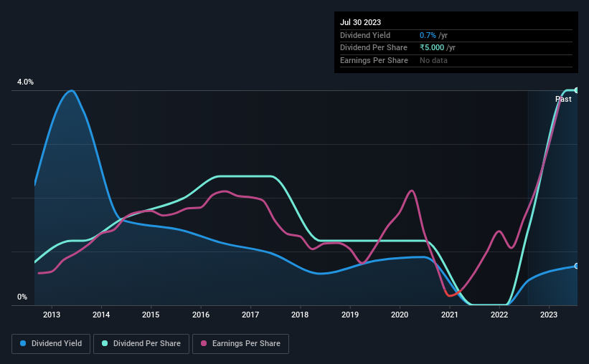Click the No data earnings value
This screenshot has width=589, height=364.
tap(433, 60)
